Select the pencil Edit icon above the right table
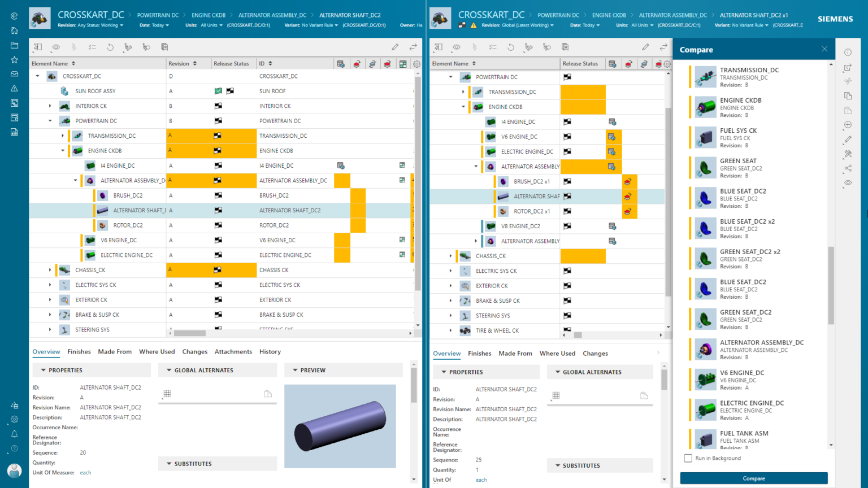This screenshot has width=868, height=488. tap(645, 47)
